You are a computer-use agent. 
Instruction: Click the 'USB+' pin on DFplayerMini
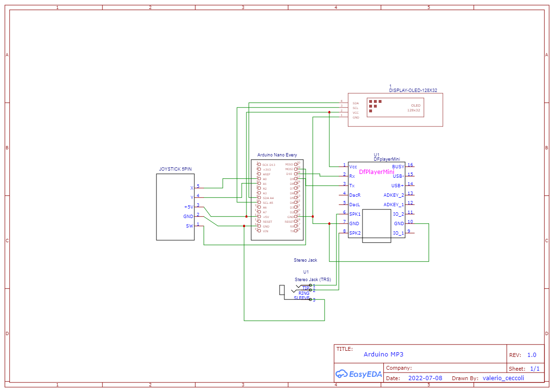click(x=398, y=186)
